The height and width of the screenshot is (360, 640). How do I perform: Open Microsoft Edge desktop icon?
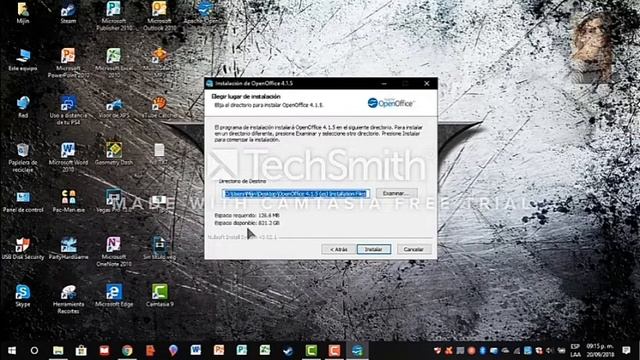tap(114, 296)
